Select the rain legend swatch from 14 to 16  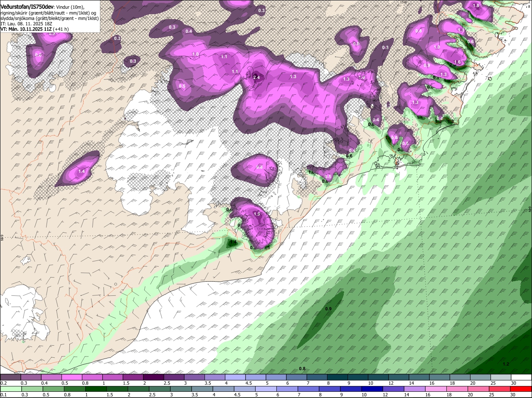coord(415,389)
